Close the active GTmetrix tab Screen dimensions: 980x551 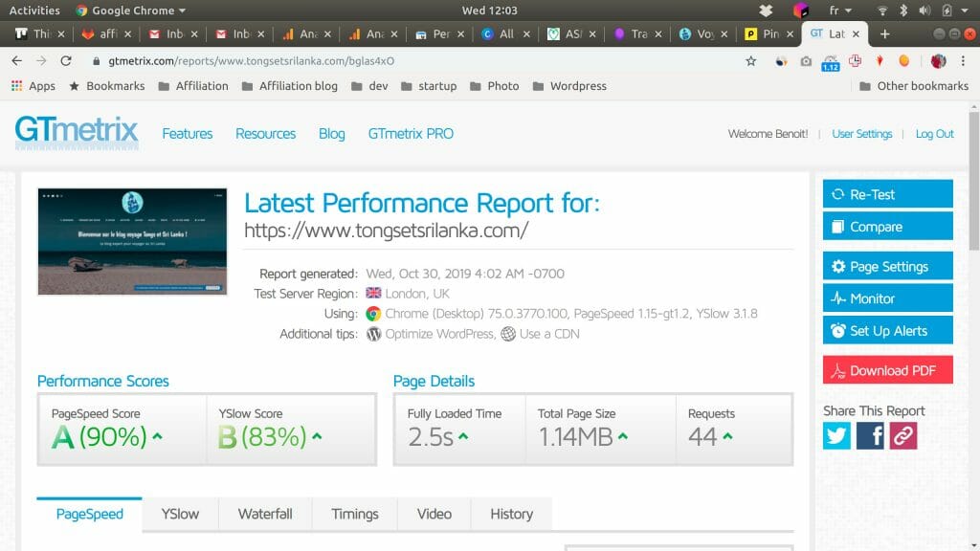[x=856, y=34]
